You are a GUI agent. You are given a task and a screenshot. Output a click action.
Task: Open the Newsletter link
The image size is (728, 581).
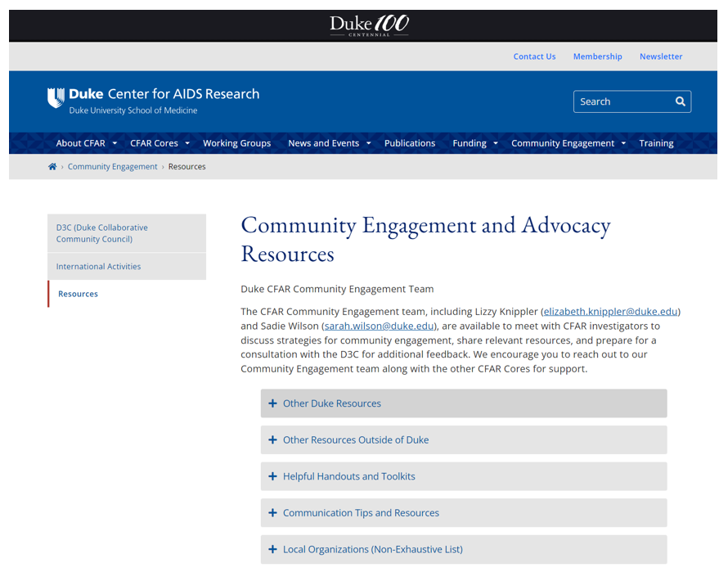coord(661,56)
